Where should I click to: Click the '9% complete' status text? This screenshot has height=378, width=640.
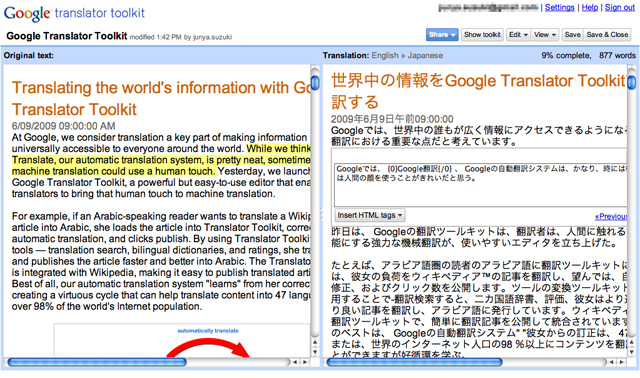(566, 56)
